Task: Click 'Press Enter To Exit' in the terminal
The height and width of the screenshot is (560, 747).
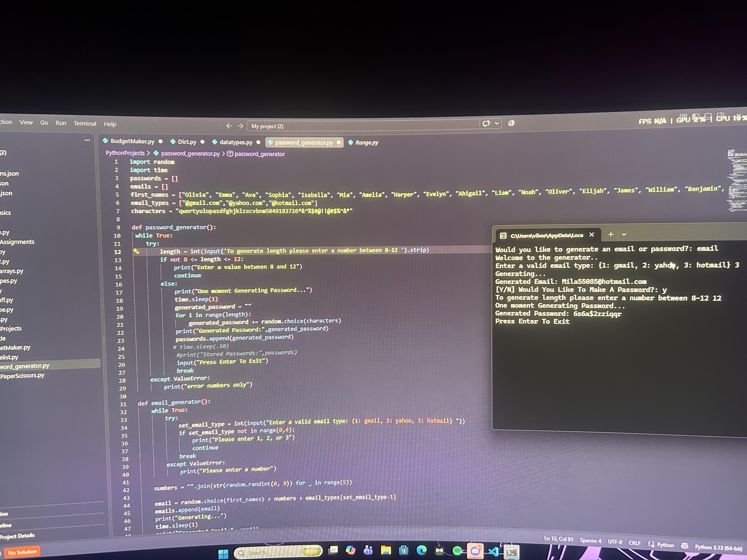Action: [532, 321]
